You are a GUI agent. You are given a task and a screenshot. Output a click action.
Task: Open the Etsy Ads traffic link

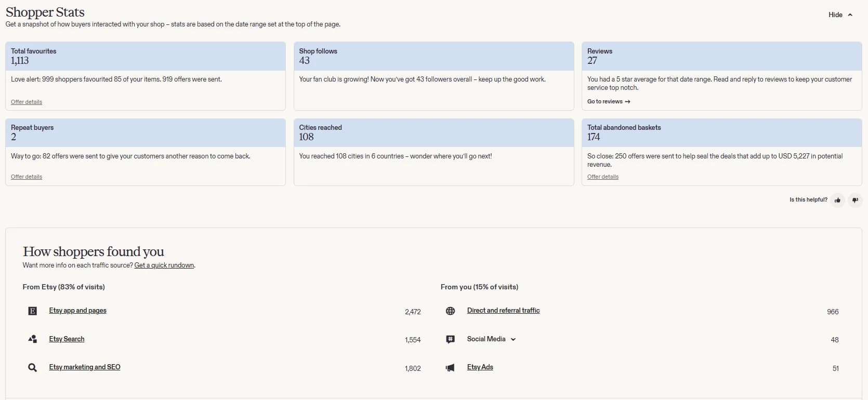click(480, 367)
